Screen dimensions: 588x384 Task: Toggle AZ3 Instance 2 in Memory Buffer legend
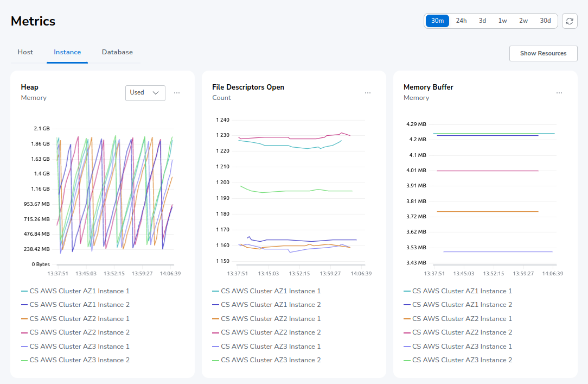coord(462,360)
